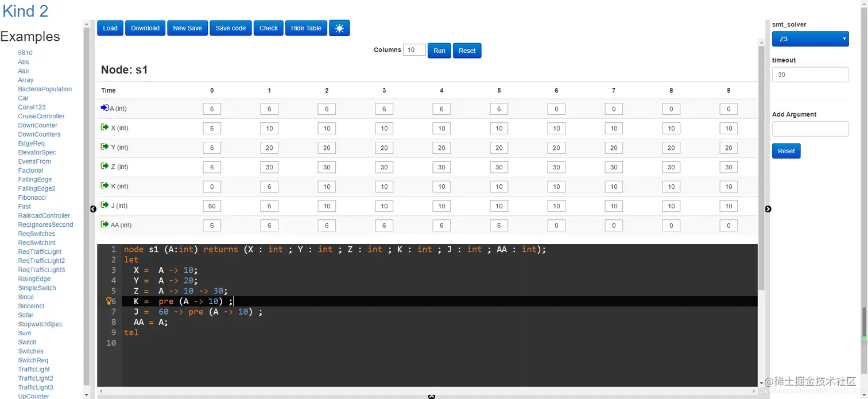The image size is (868, 399).
Task: Run the simulation with the Run button
Action: (439, 51)
